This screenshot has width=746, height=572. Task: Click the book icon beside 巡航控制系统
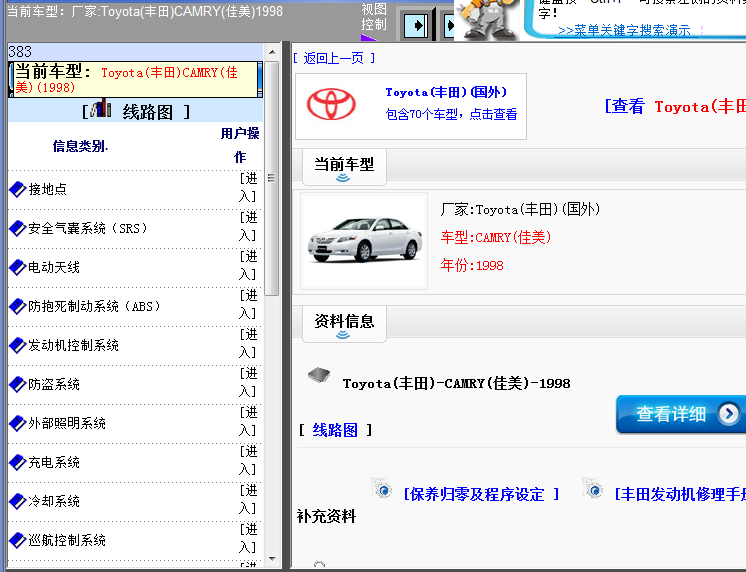pyautogui.click(x=18, y=541)
